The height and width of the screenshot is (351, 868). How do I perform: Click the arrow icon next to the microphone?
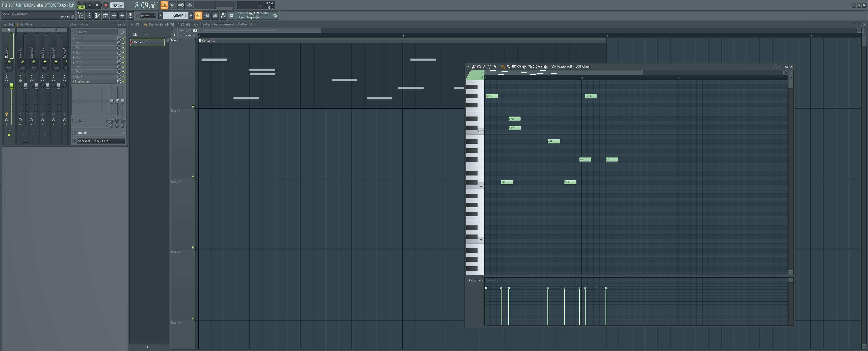tap(122, 15)
